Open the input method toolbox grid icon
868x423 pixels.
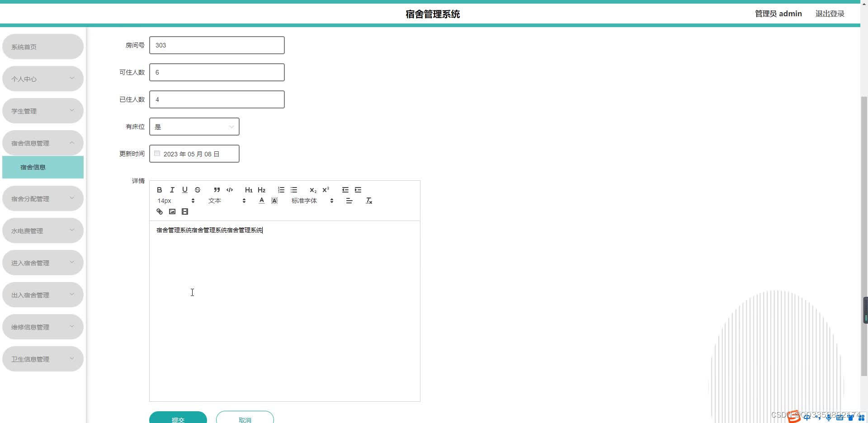click(861, 418)
